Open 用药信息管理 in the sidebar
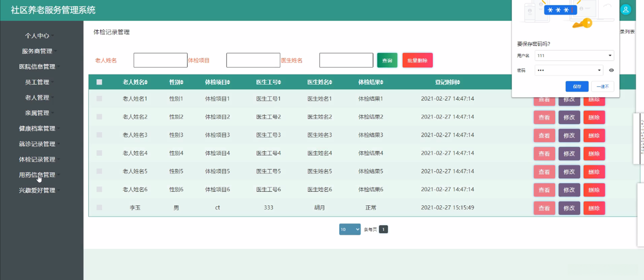The height and width of the screenshot is (280, 644). (x=37, y=175)
